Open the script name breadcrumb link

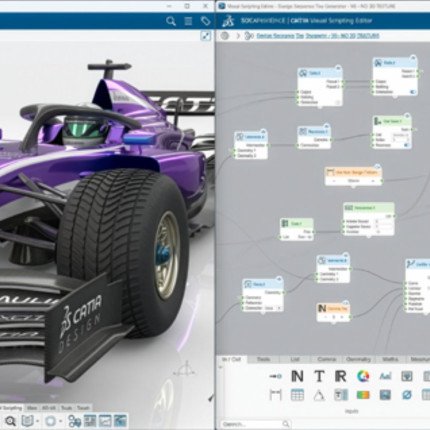(317, 36)
